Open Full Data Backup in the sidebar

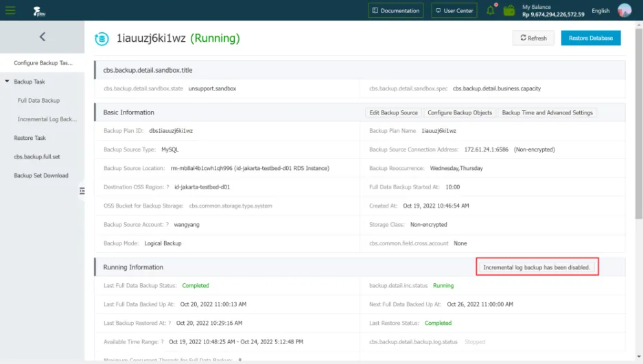38,101
